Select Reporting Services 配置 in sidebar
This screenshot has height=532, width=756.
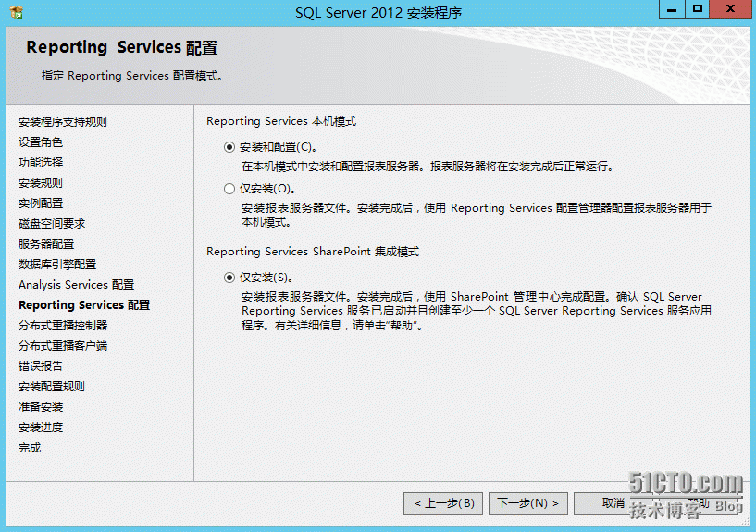point(84,305)
